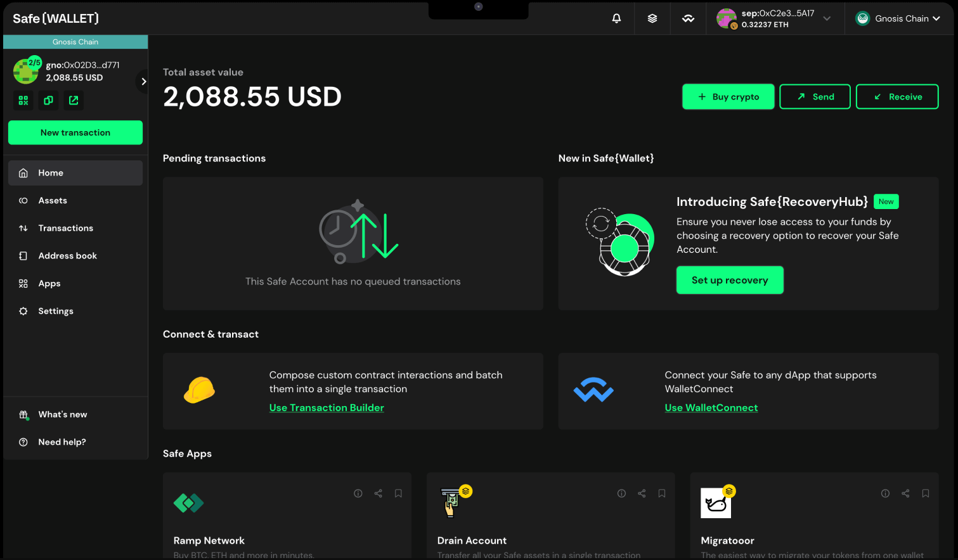The height and width of the screenshot is (560, 958).
Task: Share the Ramp Network app
Action: click(378, 493)
